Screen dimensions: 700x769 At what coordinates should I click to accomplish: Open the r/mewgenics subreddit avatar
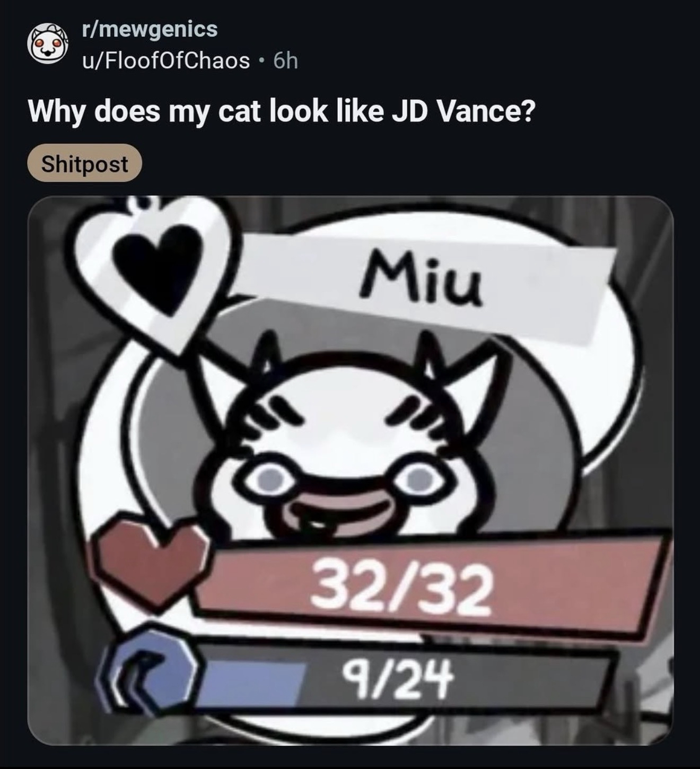tap(48, 45)
